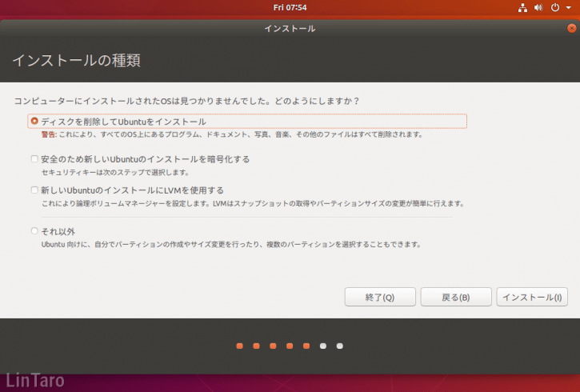Select the それ以外 radio option
580x392 pixels.
pyautogui.click(x=34, y=230)
